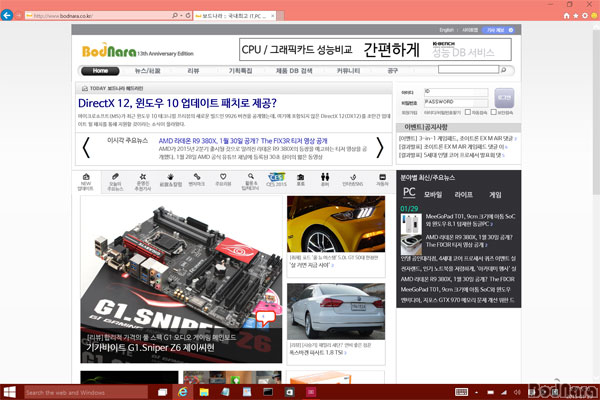
Task: Open the 커뮤니티 menu
Action: pos(348,71)
